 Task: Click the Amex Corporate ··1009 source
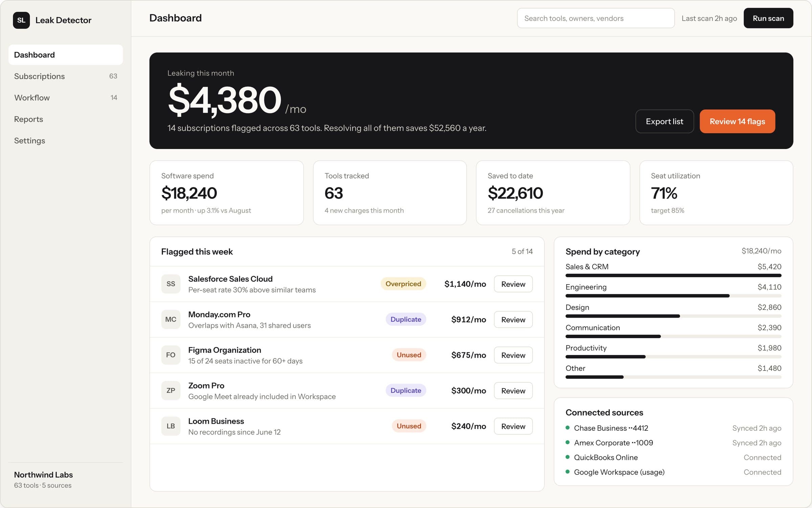point(613,443)
